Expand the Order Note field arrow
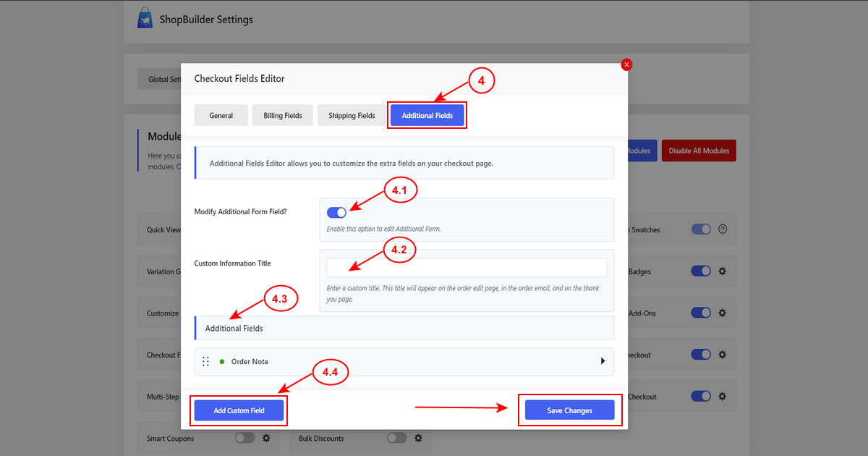The image size is (868, 456). coord(603,361)
